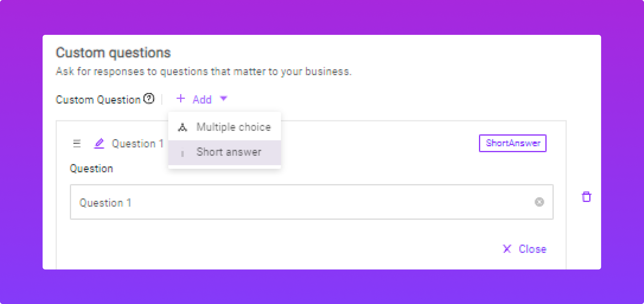Click the ShortAnswer type badge
This screenshot has height=304, width=644.
(x=513, y=143)
